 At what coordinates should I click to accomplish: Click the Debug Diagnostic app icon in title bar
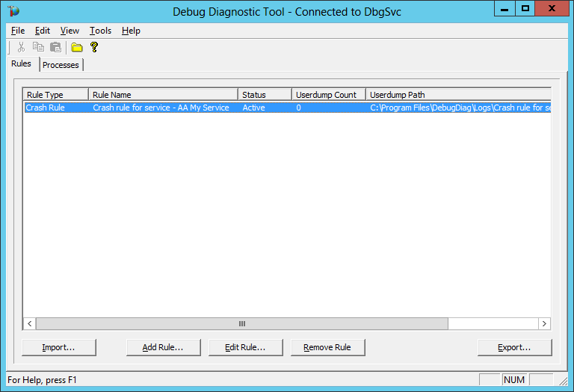[x=14, y=11]
